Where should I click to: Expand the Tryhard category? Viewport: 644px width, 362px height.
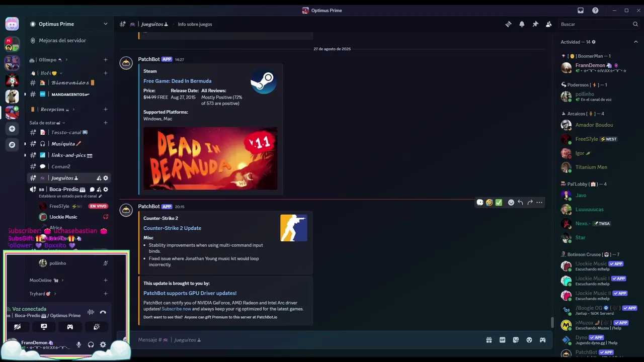click(43, 294)
